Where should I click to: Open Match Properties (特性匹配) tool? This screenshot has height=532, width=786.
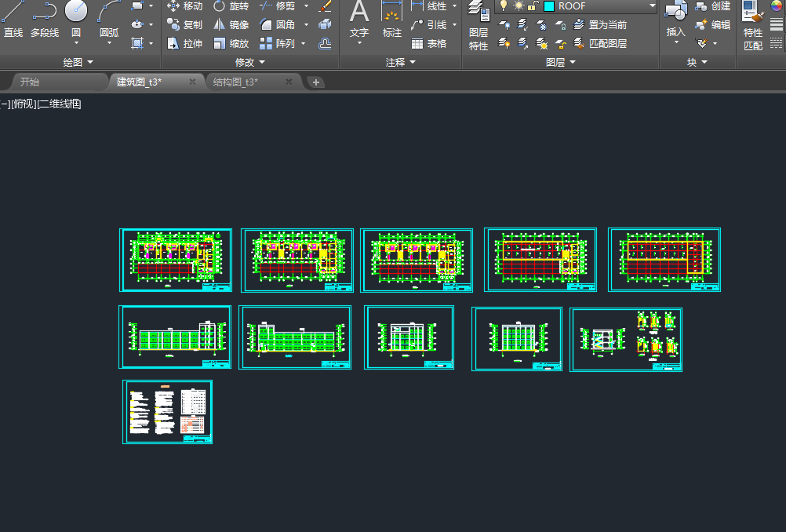[x=753, y=26]
